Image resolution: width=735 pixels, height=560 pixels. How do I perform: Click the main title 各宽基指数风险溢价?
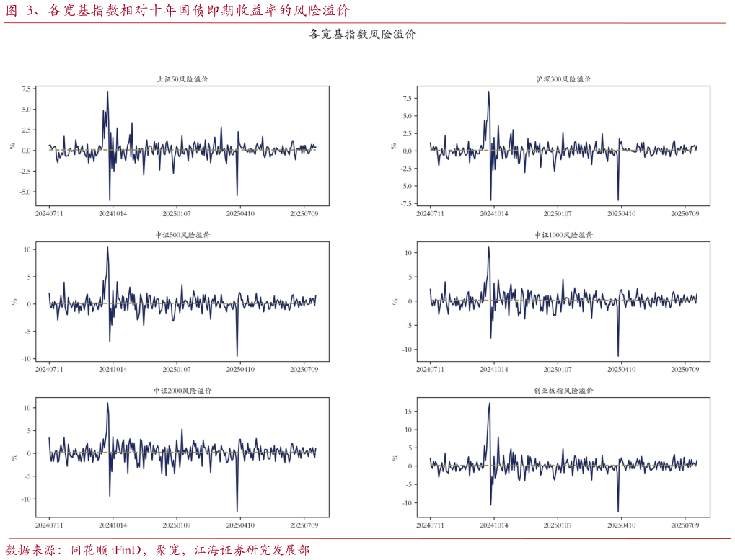pyautogui.click(x=362, y=34)
